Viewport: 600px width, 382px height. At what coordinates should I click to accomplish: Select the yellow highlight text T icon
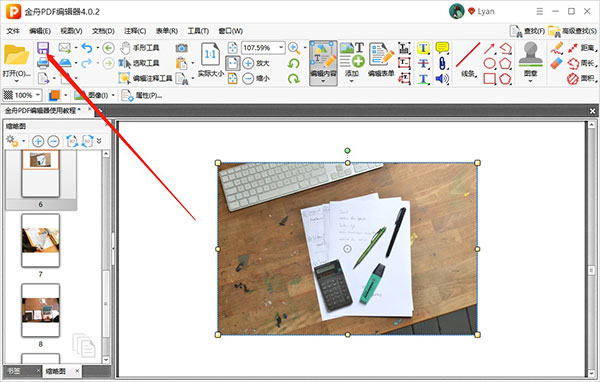(x=423, y=48)
